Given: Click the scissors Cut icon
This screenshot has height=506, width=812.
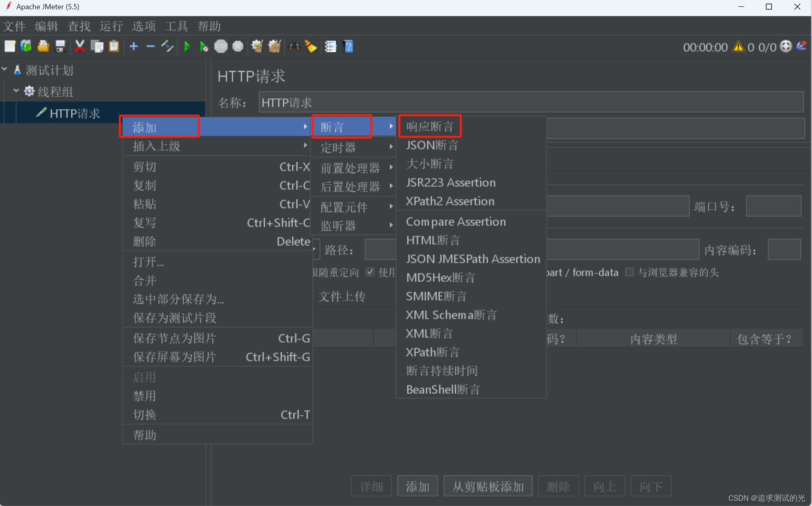Looking at the screenshot, I should pyautogui.click(x=80, y=47).
